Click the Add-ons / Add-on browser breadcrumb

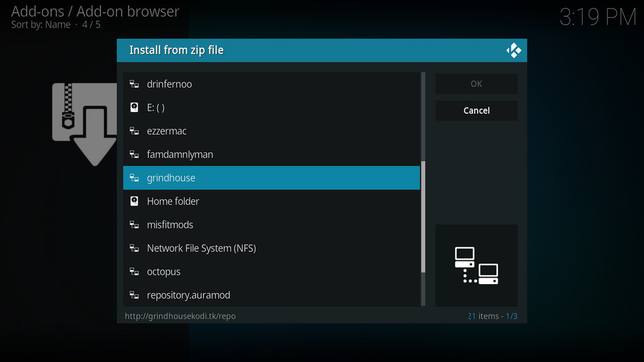point(95,12)
